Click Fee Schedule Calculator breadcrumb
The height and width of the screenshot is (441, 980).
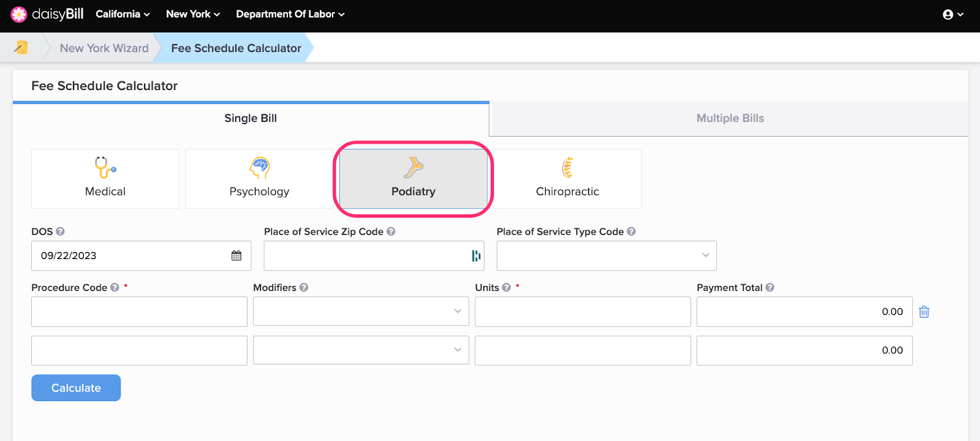click(236, 48)
